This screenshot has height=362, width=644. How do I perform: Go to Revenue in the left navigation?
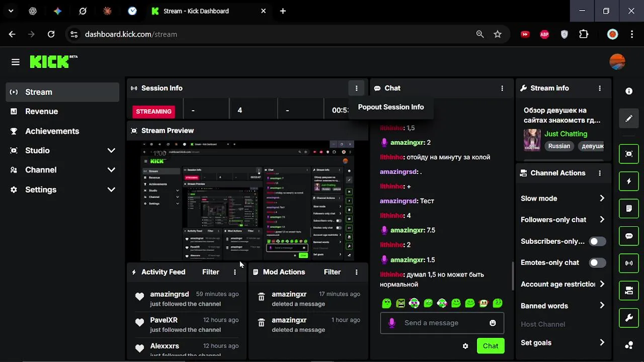click(62, 112)
